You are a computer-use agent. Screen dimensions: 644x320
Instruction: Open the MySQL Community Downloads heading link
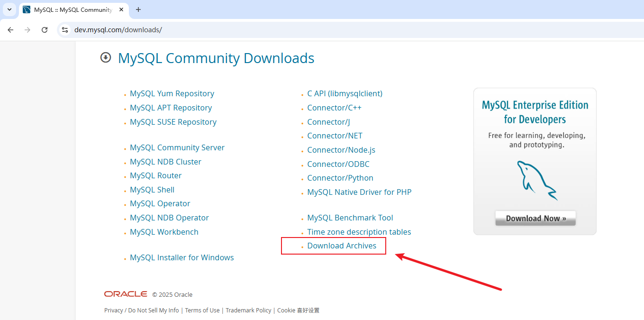click(216, 58)
